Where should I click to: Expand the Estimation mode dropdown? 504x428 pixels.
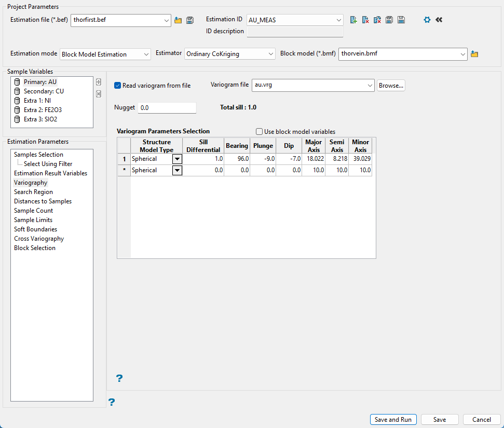pyautogui.click(x=145, y=54)
